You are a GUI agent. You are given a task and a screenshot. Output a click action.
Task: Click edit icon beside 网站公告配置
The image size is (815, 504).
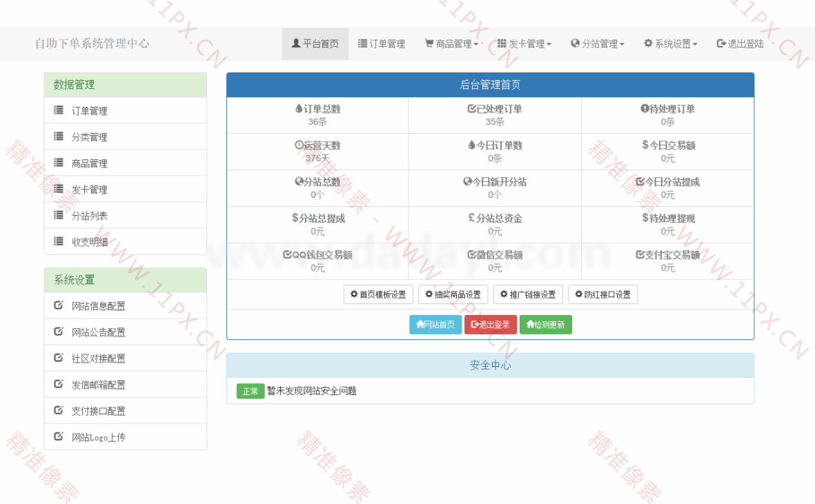tap(59, 331)
